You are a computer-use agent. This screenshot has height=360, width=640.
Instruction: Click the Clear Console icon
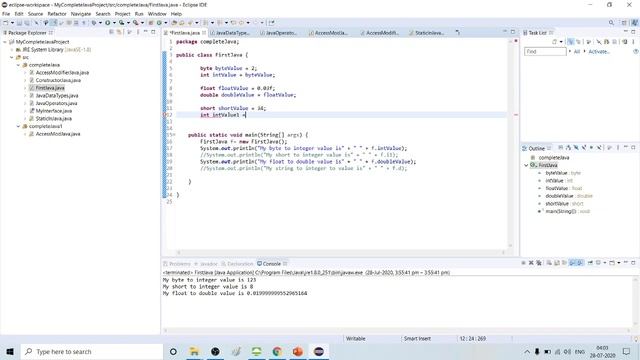549,263
